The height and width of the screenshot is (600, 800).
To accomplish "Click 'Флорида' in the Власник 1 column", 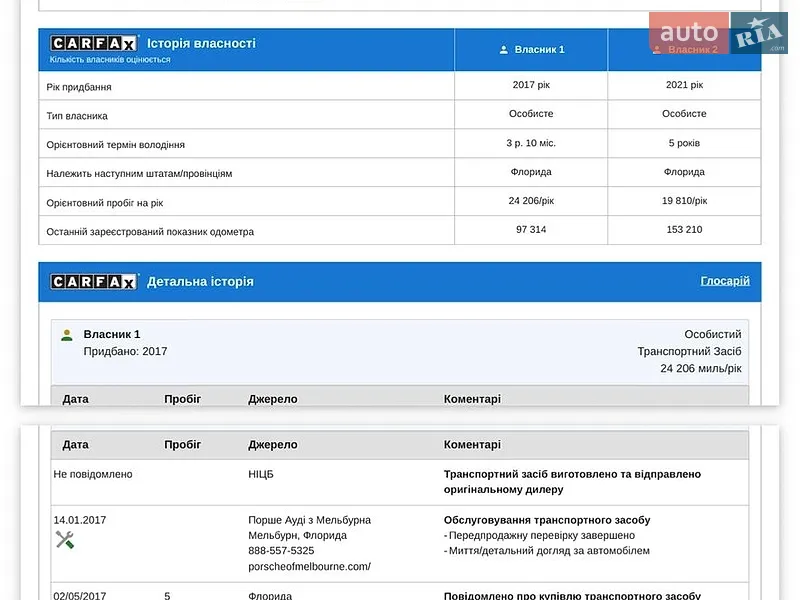I will 531,172.
